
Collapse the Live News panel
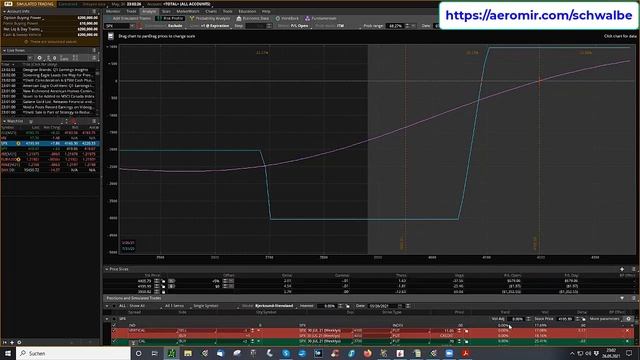[x=4, y=50]
